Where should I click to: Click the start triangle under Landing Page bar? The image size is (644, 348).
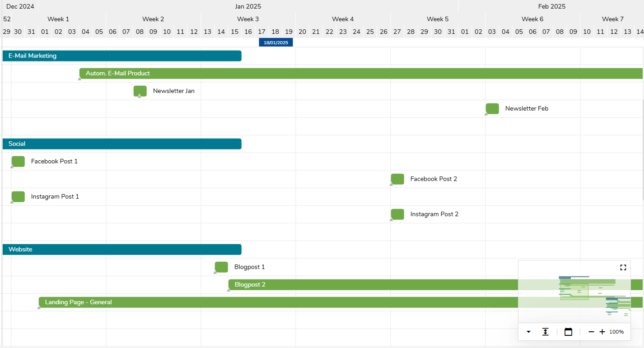tap(39, 307)
